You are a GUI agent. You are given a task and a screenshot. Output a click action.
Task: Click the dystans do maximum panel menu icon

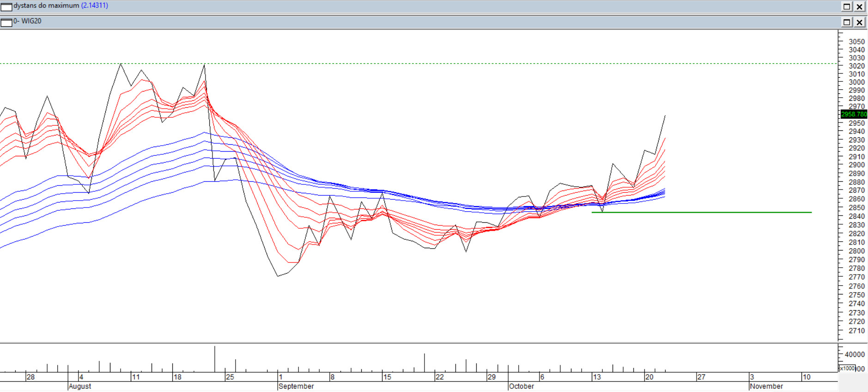(x=6, y=6)
